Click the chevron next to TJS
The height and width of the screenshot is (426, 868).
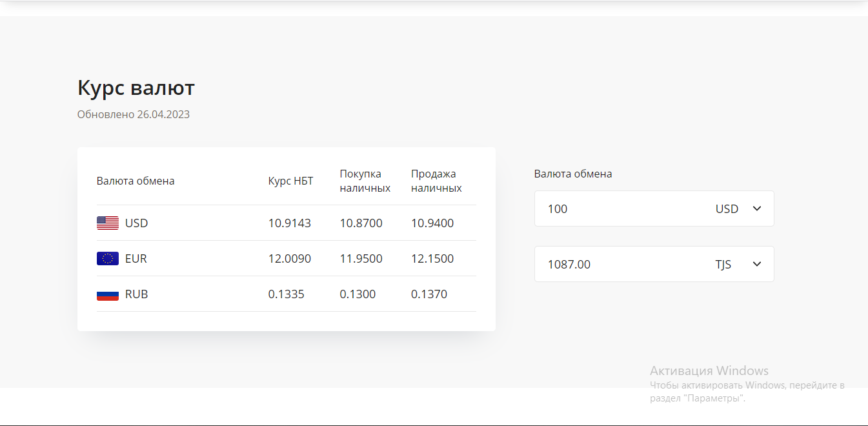tap(757, 264)
